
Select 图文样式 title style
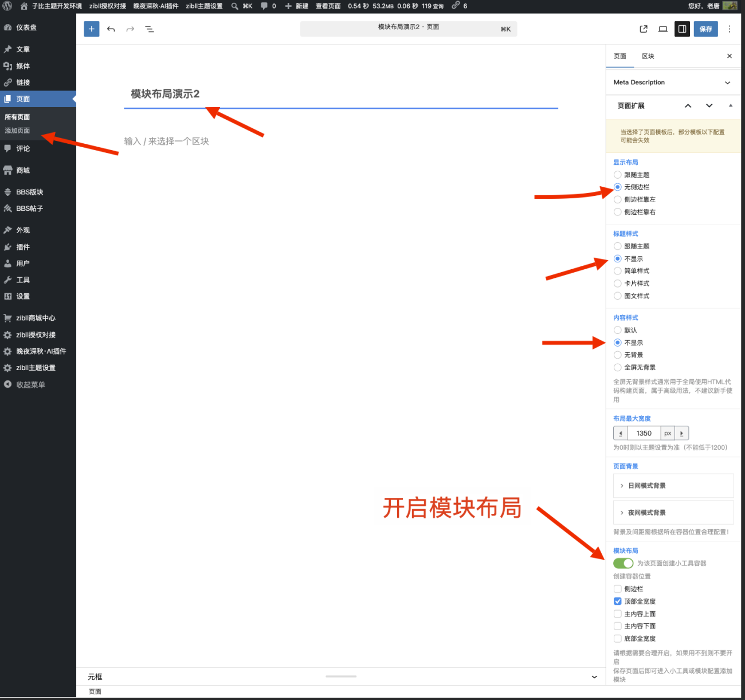click(618, 296)
